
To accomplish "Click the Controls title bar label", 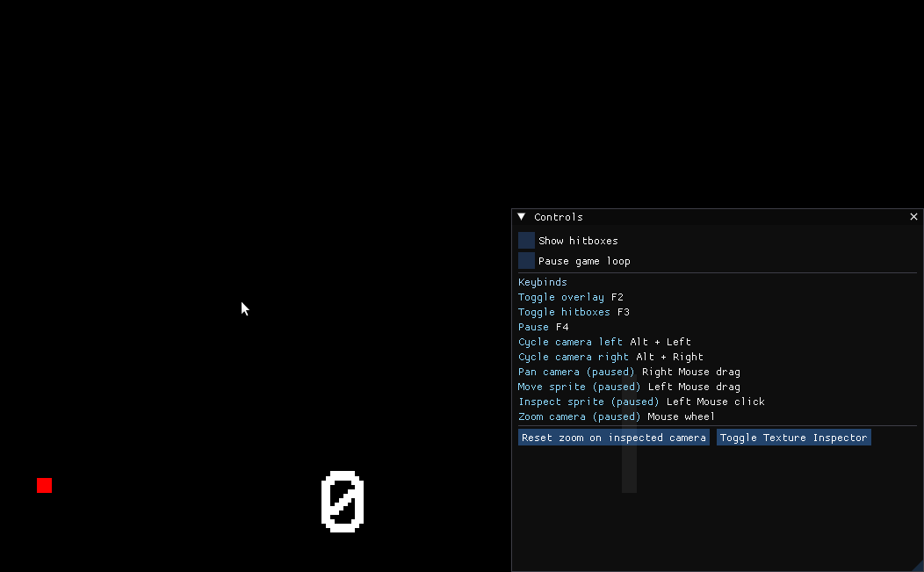I will click(x=558, y=217).
